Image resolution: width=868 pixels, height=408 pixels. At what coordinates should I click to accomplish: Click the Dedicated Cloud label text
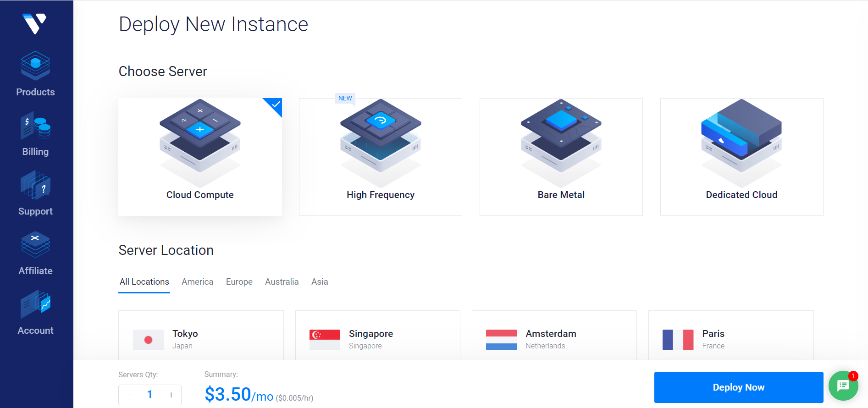741,195
